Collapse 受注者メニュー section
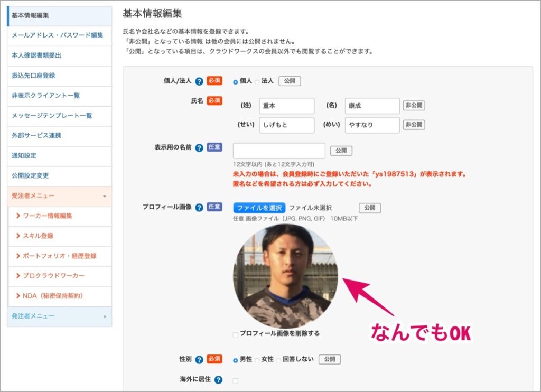Viewport: 541px width, 392px height. pos(59,197)
